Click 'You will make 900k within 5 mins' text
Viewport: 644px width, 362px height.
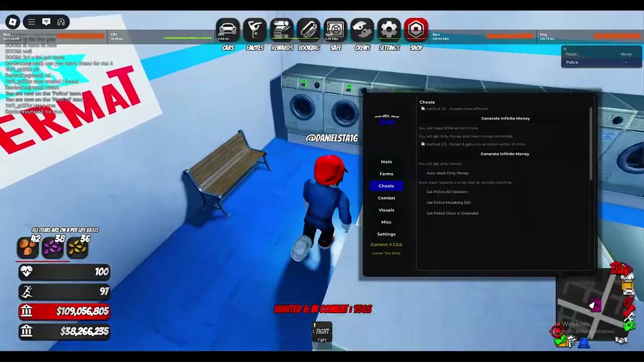(448, 128)
